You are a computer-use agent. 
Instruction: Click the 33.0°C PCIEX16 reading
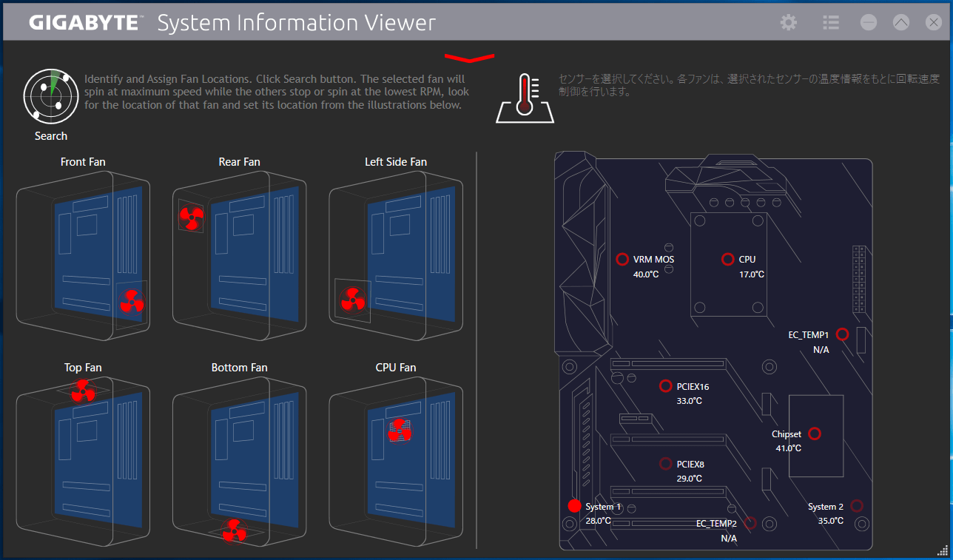690,401
